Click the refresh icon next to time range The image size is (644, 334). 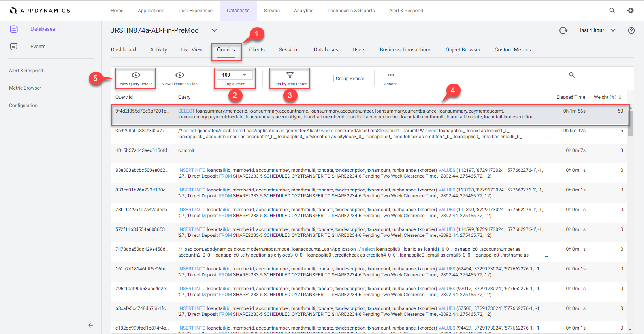(563, 30)
